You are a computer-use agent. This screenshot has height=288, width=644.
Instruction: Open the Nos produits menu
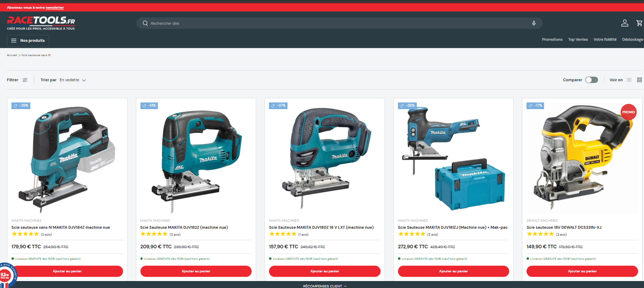point(28,41)
